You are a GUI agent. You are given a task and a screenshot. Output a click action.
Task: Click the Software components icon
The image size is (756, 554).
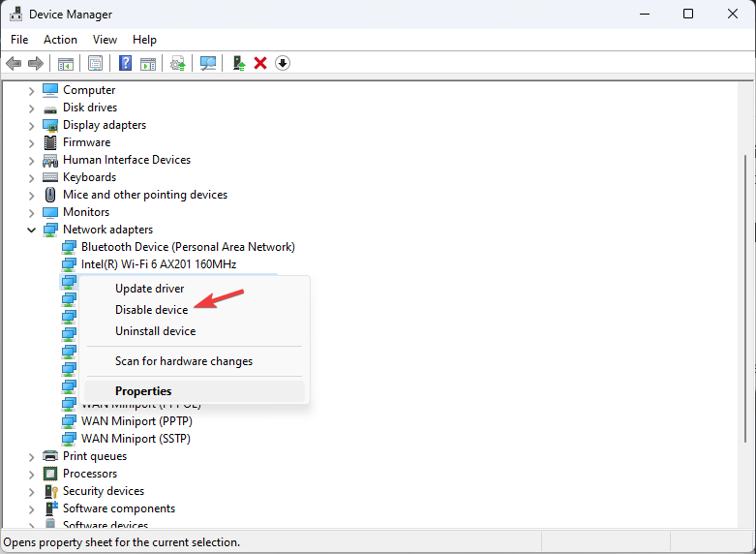pyautogui.click(x=50, y=508)
